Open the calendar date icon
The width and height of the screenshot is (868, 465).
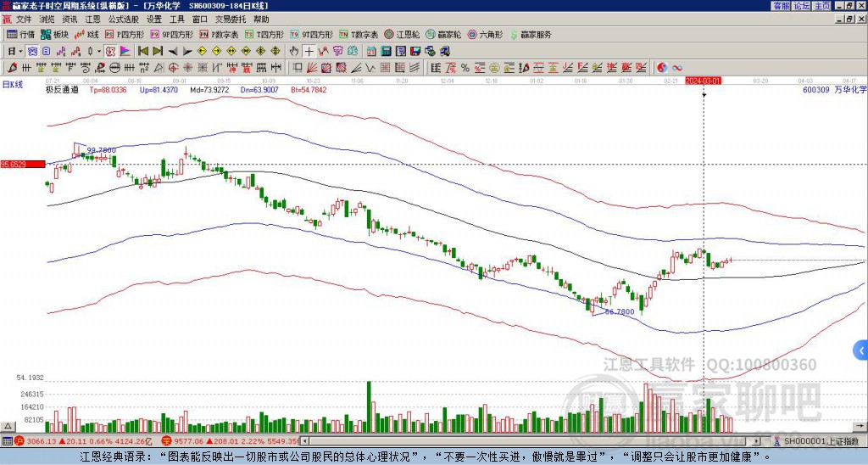click(x=371, y=51)
